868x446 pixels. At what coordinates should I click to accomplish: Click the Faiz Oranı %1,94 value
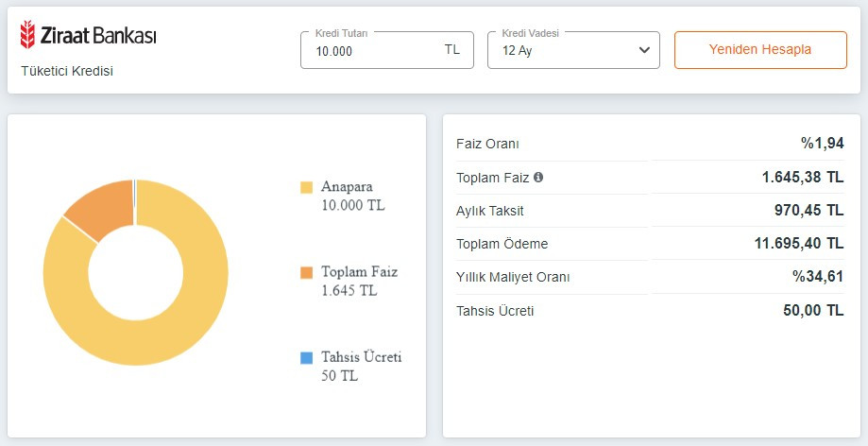pyautogui.click(x=822, y=144)
